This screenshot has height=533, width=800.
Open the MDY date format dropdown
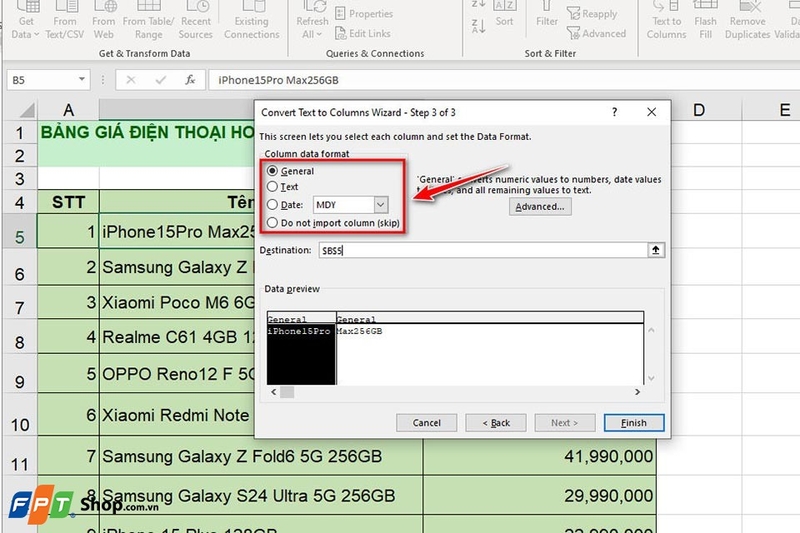coord(381,205)
